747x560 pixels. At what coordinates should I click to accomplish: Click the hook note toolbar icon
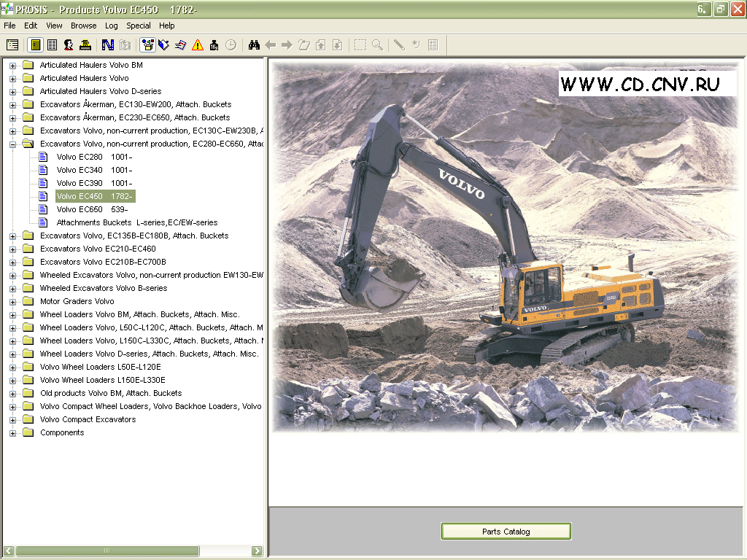[x=416, y=45]
